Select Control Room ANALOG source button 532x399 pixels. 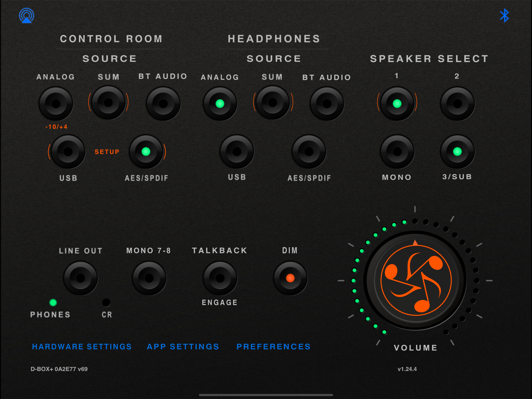point(56,104)
